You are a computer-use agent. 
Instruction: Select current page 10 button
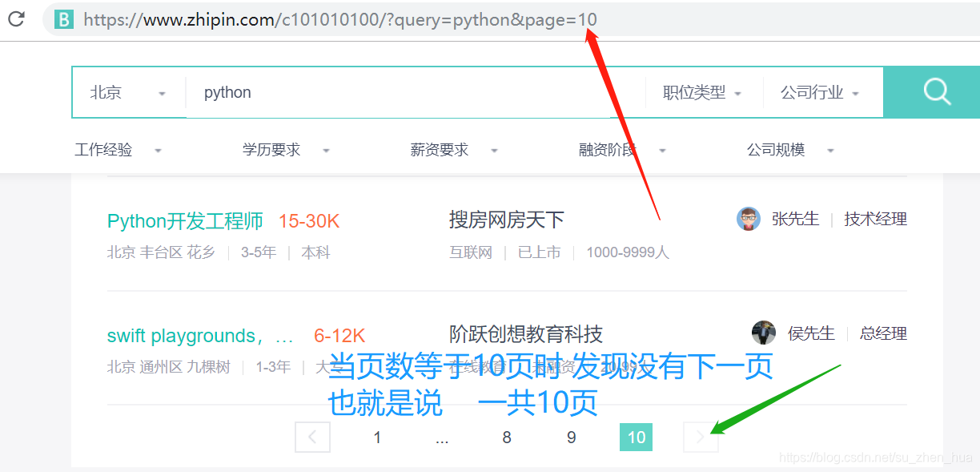click(x=637, y=437)
